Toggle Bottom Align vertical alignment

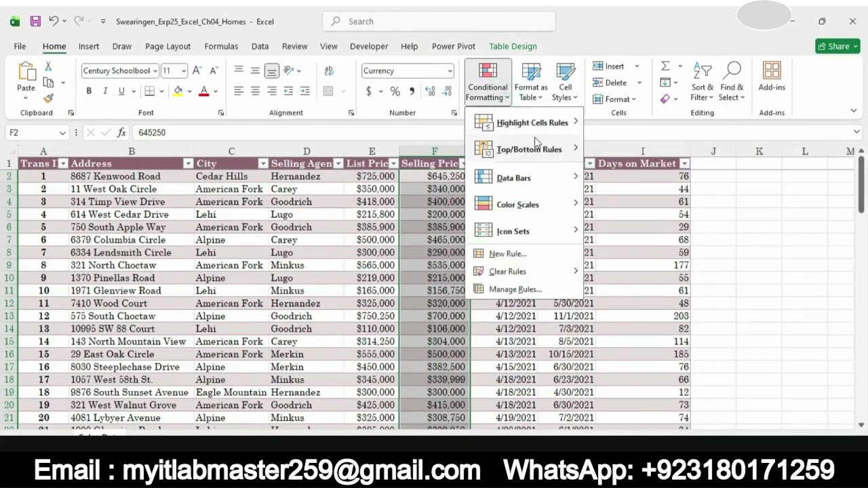271,70
